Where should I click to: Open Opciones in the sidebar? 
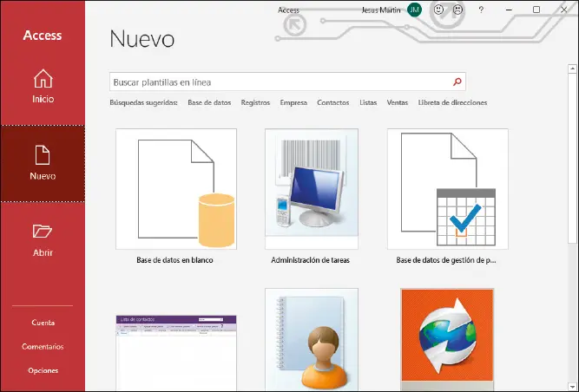click(x=43, y=370)
